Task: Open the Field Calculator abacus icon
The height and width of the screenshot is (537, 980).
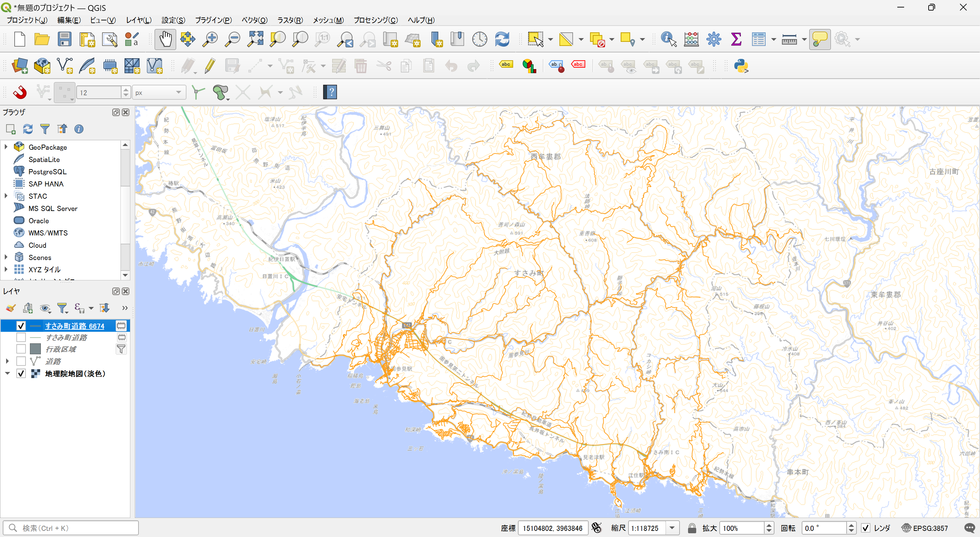Action: point(691,39)
